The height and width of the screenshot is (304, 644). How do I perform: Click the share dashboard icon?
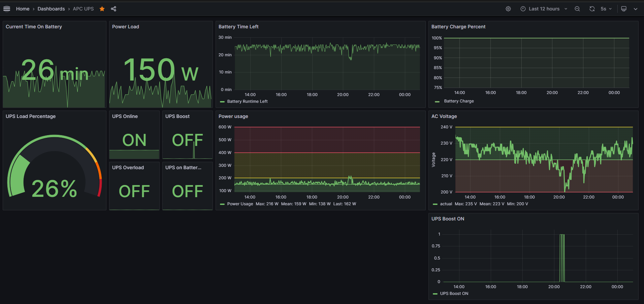tap(114, 9)
